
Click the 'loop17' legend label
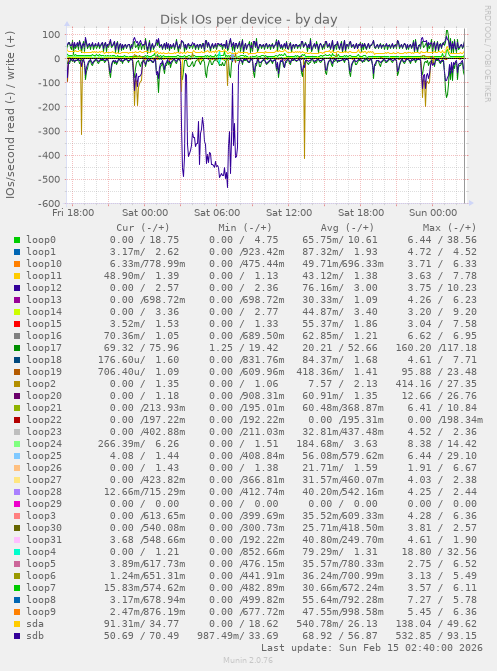(x=44, y=348)
